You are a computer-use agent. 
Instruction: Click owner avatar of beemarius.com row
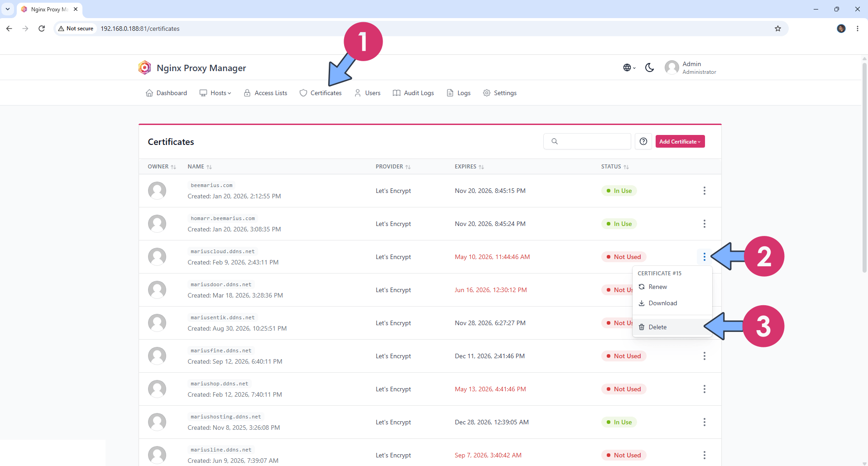pyautogui.click(x=157, y=191)
